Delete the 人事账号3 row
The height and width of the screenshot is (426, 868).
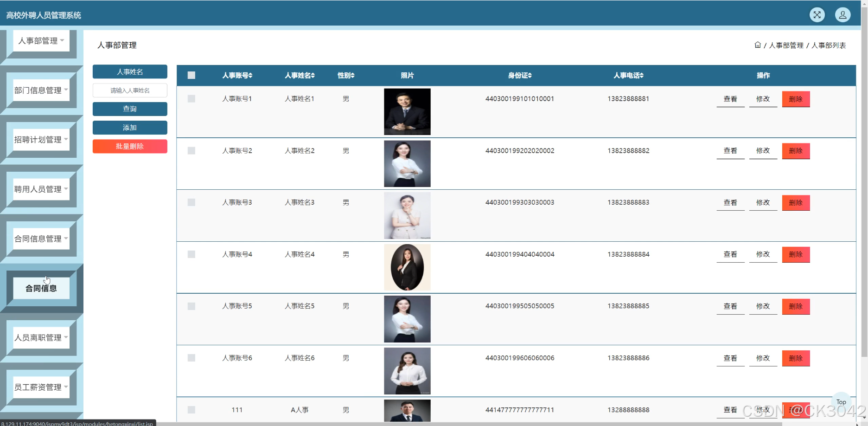(x=796, y=202)
